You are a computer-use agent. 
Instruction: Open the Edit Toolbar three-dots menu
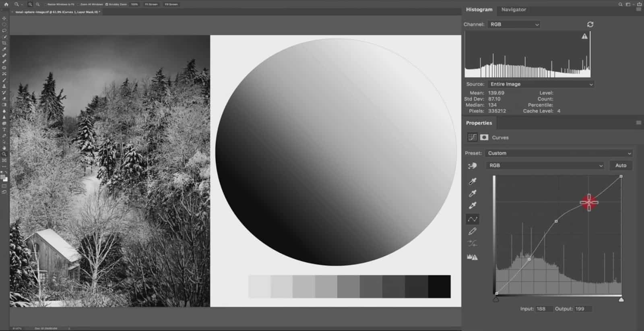(4, 166)
